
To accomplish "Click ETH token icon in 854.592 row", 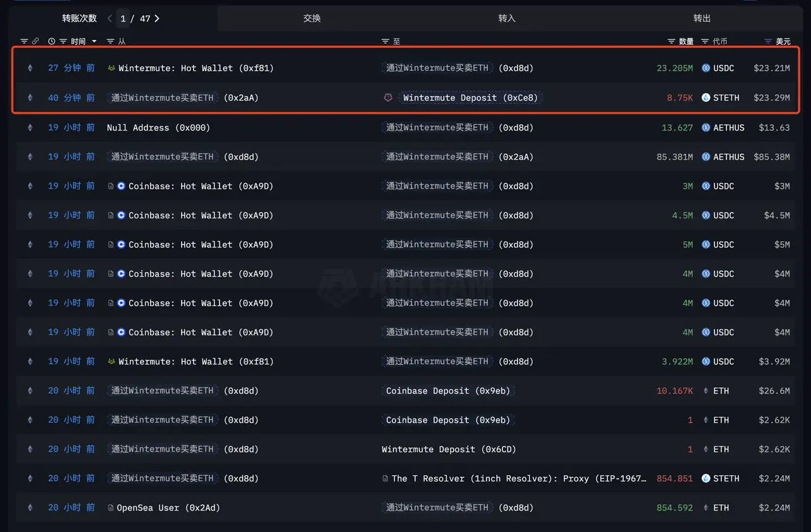I will 706,508.
